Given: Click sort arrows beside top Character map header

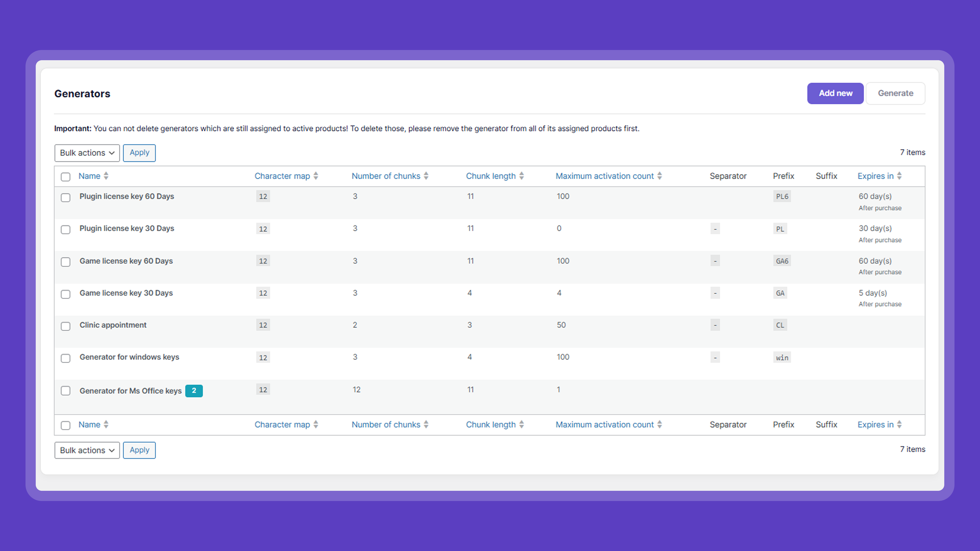Looking at the screenshot, I should [316, 176].
